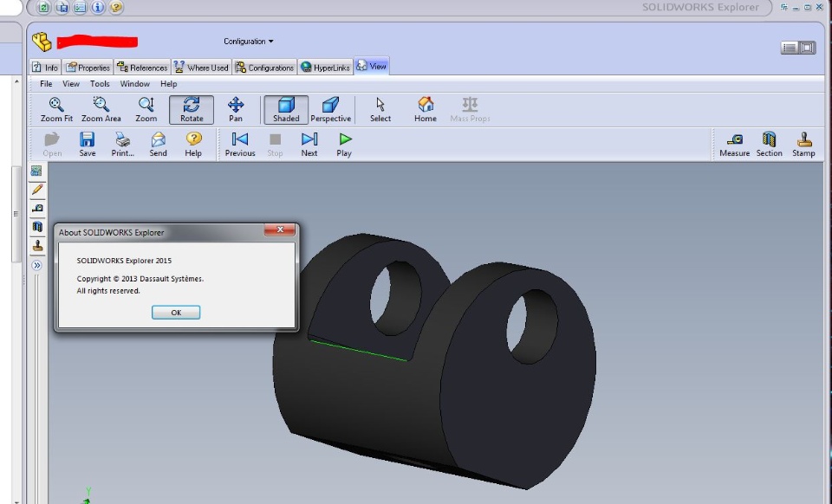Select the pencil markup tool in sidebar
The height and width of the screenshot is (504, 832).
tap(37, 189)
